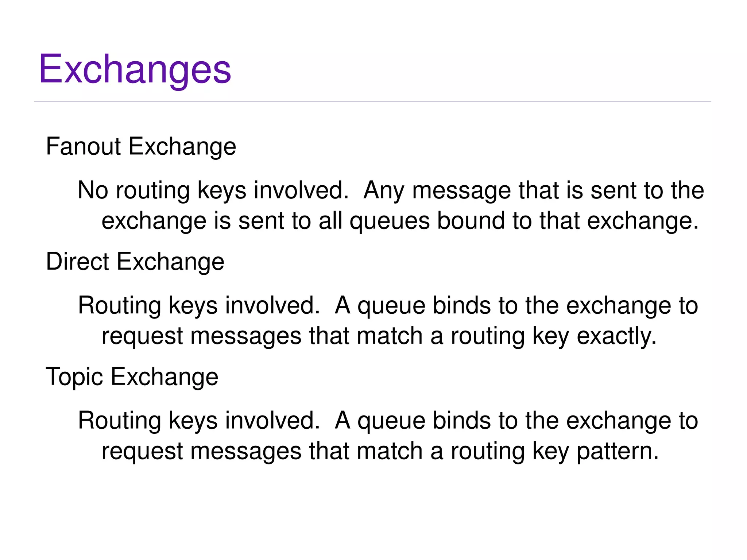Click the word 'Direct'
Screen dimensions: 747x560
coord(77,262)
